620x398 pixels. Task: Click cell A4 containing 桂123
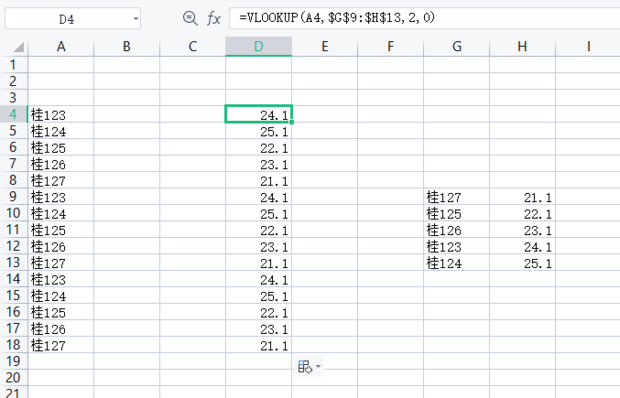61,114
